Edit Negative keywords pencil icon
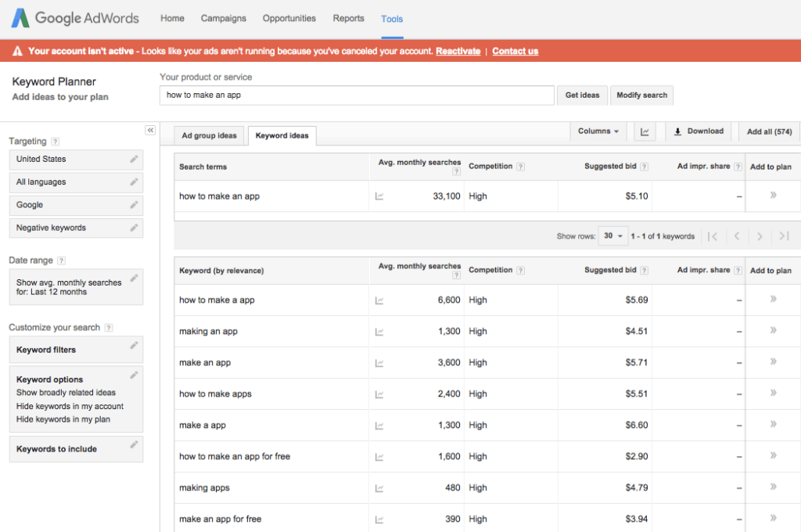The image size is (801, 532). click(x=134, y=228)
